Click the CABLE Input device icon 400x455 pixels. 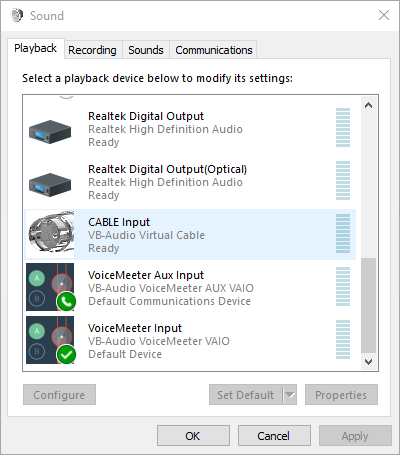tap(50, 234)
